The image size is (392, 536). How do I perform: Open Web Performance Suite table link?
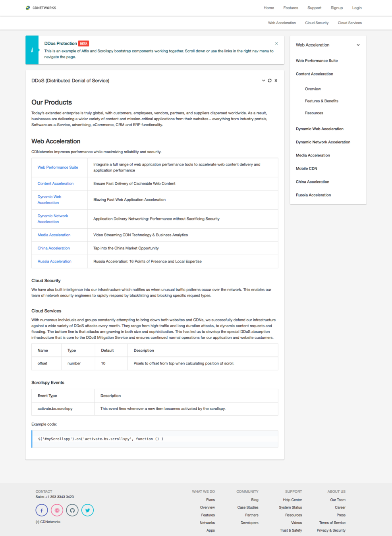point(58,168)
